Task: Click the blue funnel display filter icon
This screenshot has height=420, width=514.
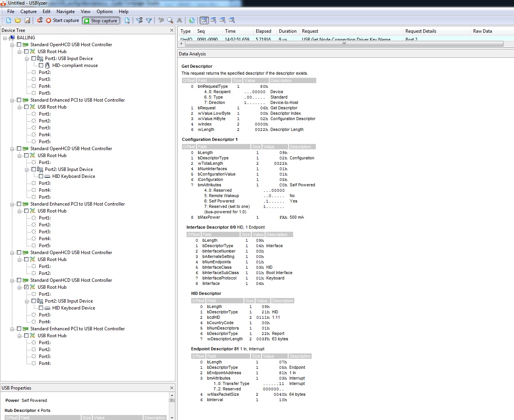Action: (149, 20)
